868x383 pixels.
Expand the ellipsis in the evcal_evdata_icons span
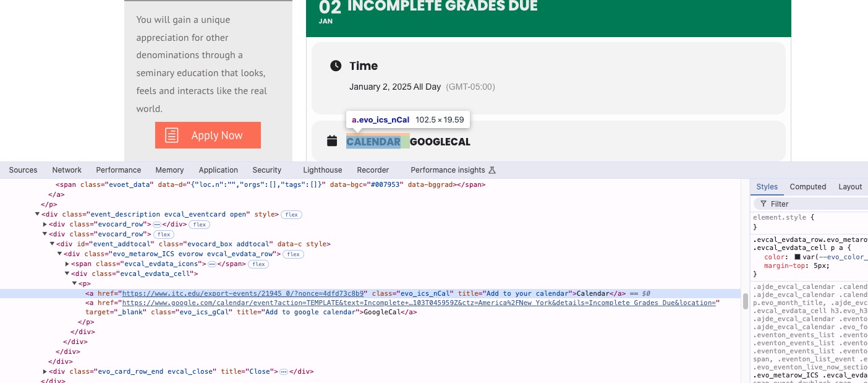(212, 264)
